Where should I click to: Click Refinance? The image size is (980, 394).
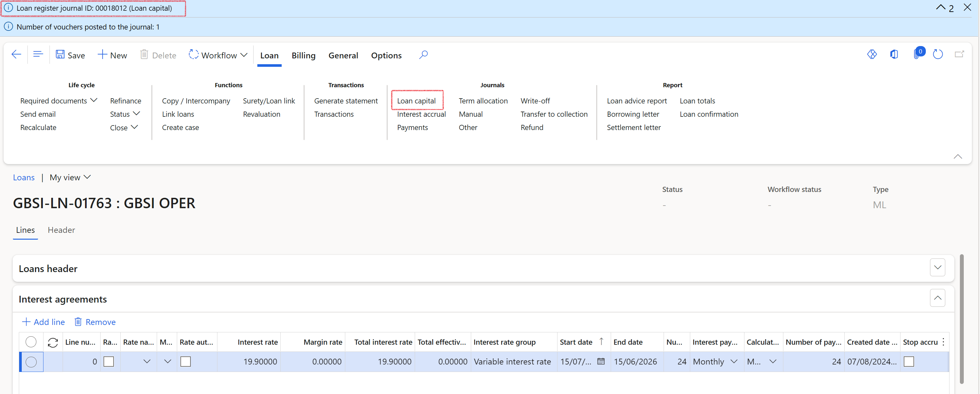click(126, 101)
